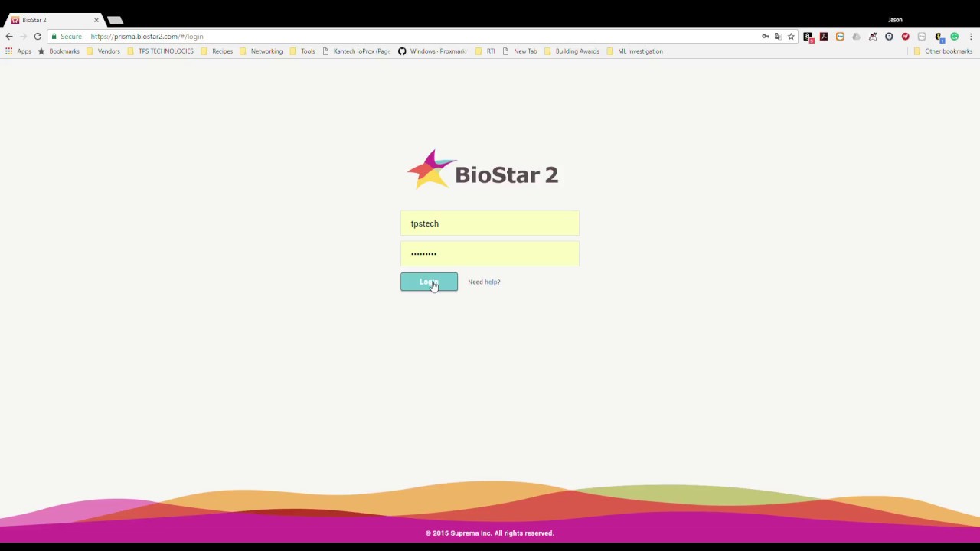This screenshot has width=980, height=551.
Task: Open the ML Investigation bookmarks folder
Action: click(x=634, y=51)
